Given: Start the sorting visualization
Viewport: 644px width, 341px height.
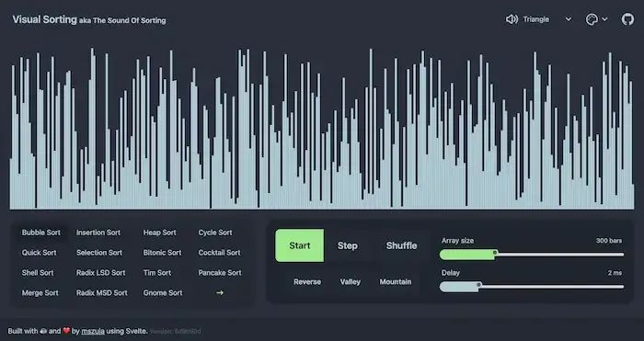Looking at the screenshot, I should pos(299,245).
